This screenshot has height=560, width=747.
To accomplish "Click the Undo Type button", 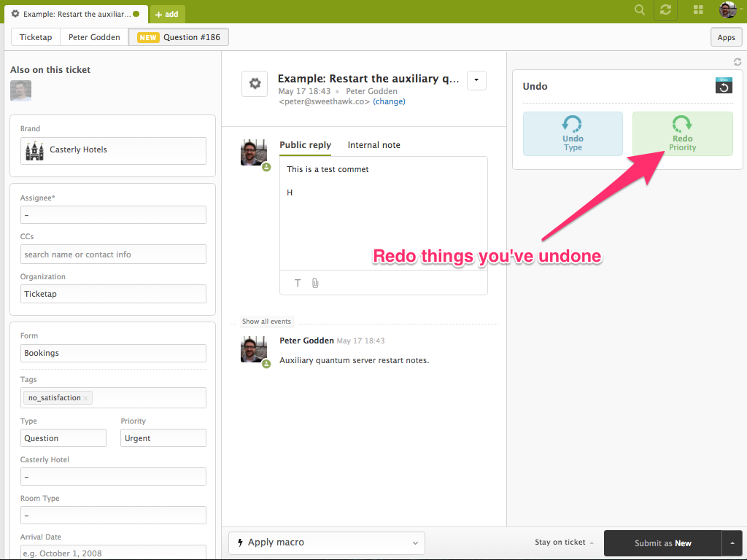I will (x=573, y=133).
